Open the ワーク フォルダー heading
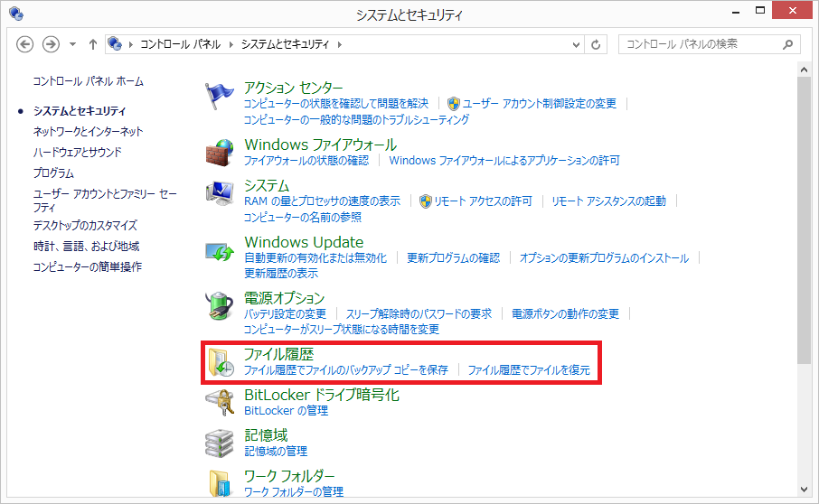819x504 pixels. tap(289, 476)
